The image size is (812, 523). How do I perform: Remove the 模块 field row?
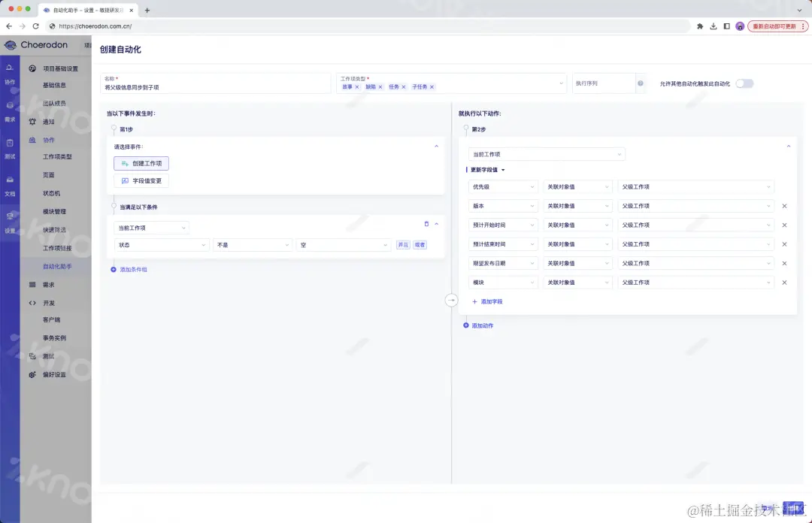pos(784,283)
